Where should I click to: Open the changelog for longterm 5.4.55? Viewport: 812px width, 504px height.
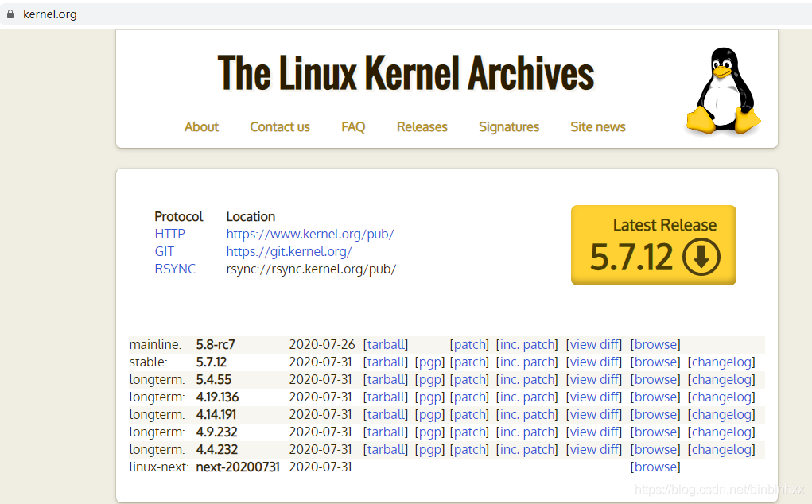point(721,380)
